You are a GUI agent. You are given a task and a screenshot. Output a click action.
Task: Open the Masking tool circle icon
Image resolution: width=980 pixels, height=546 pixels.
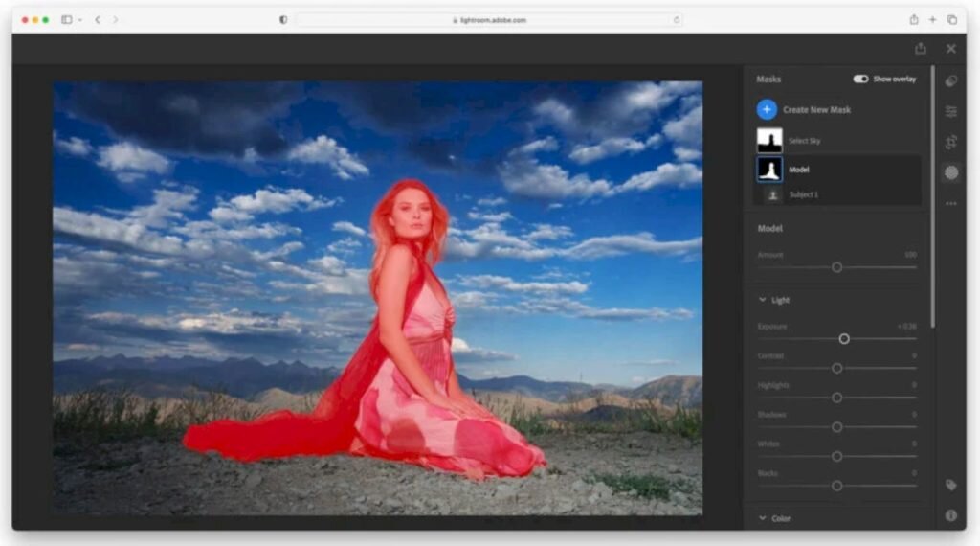951,172
